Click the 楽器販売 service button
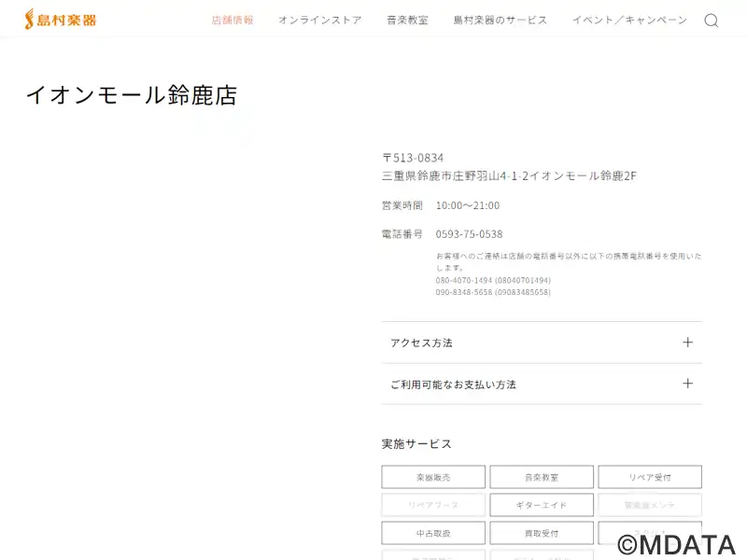This screenshot has height=560, width=747. click(433, 477)
